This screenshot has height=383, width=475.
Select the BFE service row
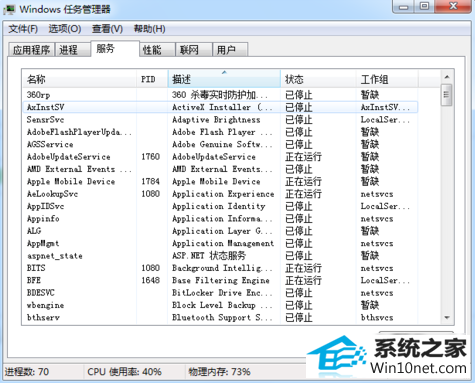tap(220, 280)
